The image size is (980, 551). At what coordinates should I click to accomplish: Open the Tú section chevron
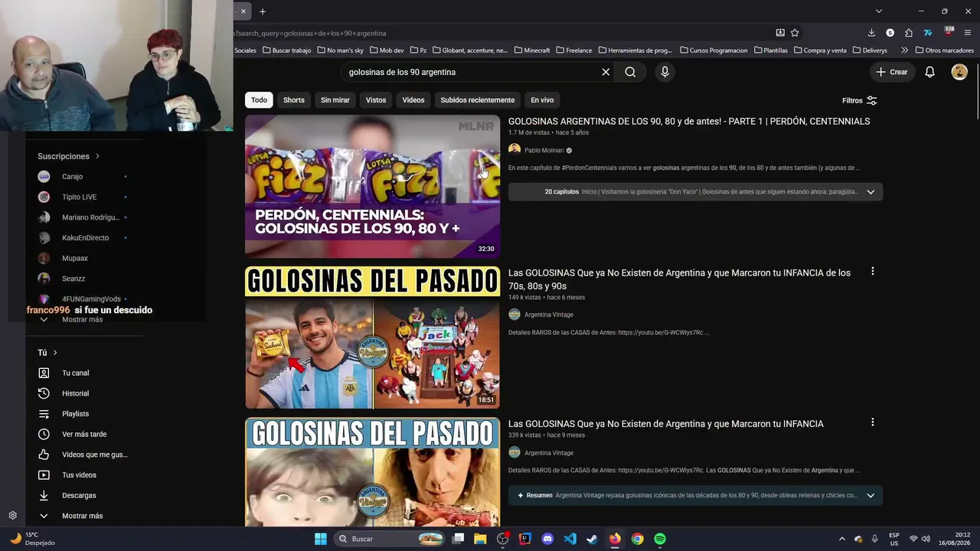[x=55, y=353]
